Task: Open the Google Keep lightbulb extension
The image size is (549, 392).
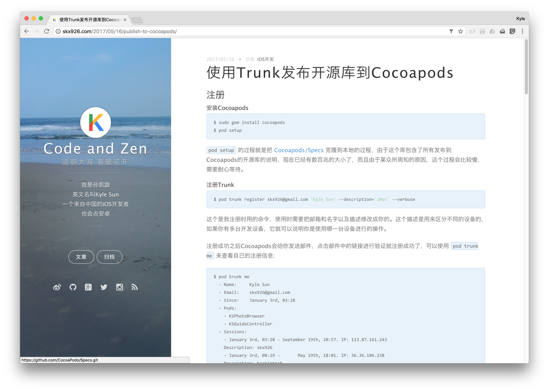Action: point(512,32)
